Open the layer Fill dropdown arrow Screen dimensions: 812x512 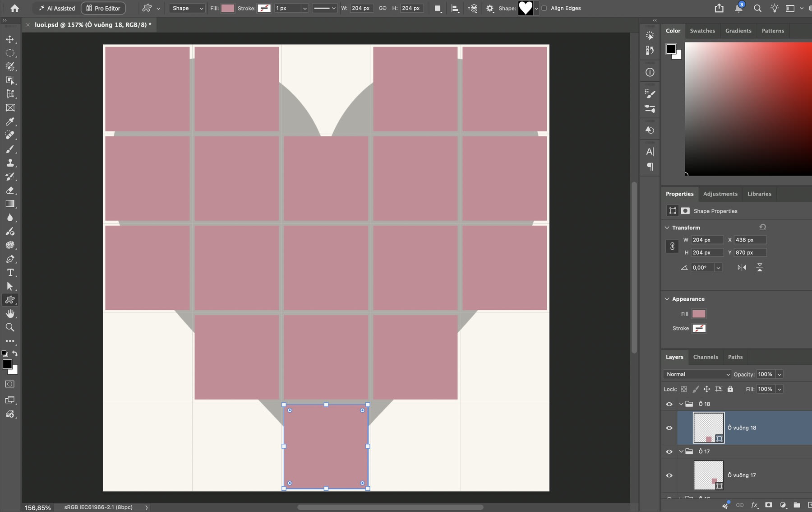point(780,389)
